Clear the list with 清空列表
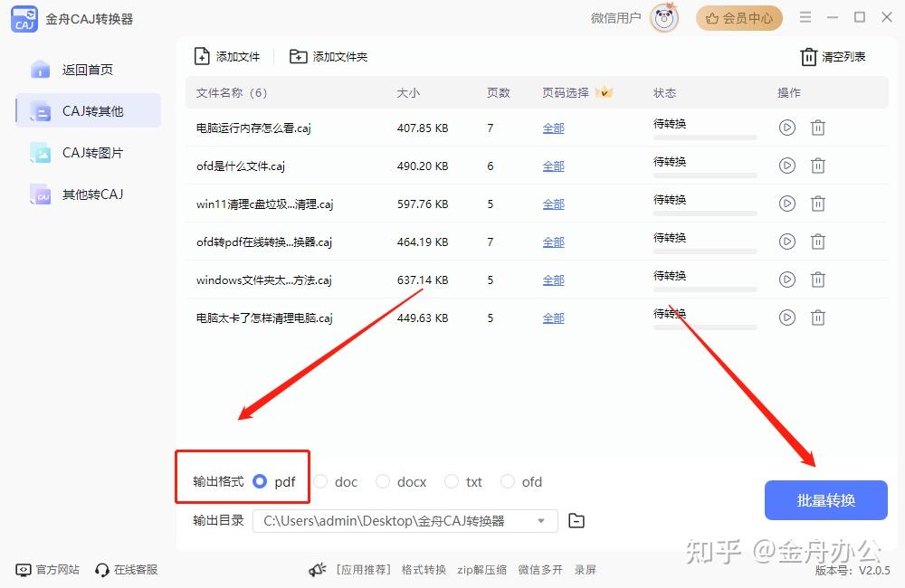 [x=833, y=57]
